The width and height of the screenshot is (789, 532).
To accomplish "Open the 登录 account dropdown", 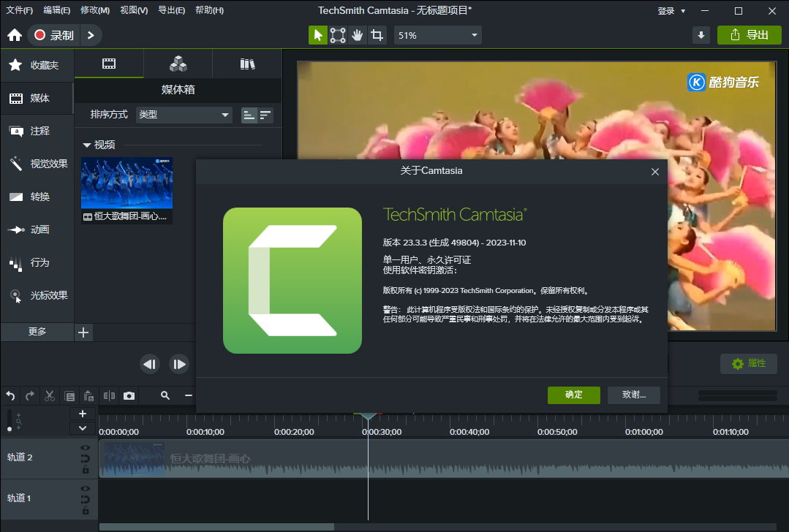I will tap(671, 10).
